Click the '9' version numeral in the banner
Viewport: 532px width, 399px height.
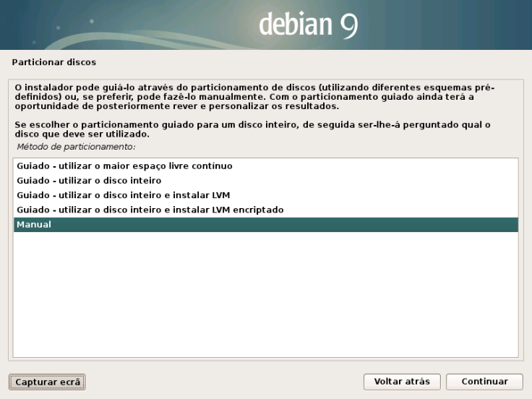[x=348, y=25]
